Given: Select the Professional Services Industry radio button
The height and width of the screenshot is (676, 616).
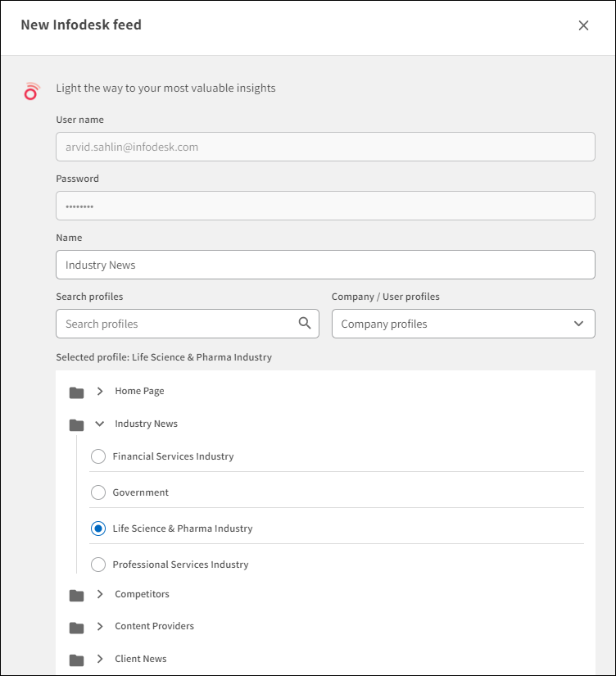Looking at the screenshot, I should (98, 564).
